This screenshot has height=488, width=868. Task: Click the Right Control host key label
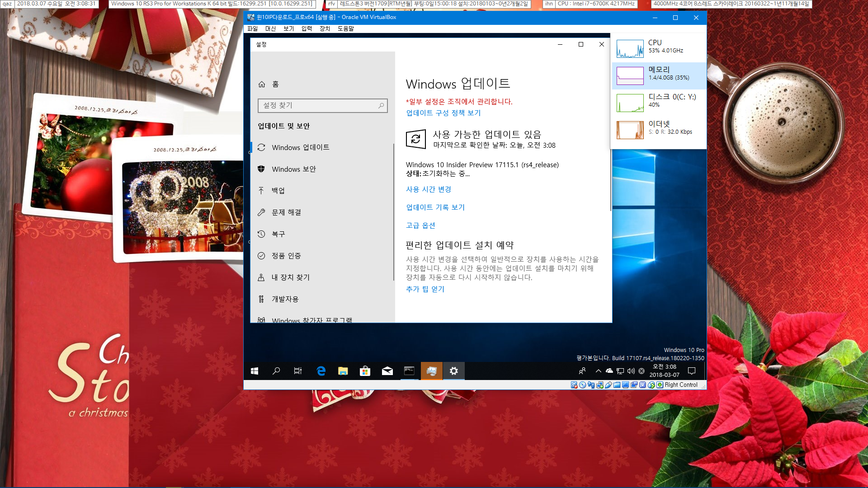coord(681,385)
